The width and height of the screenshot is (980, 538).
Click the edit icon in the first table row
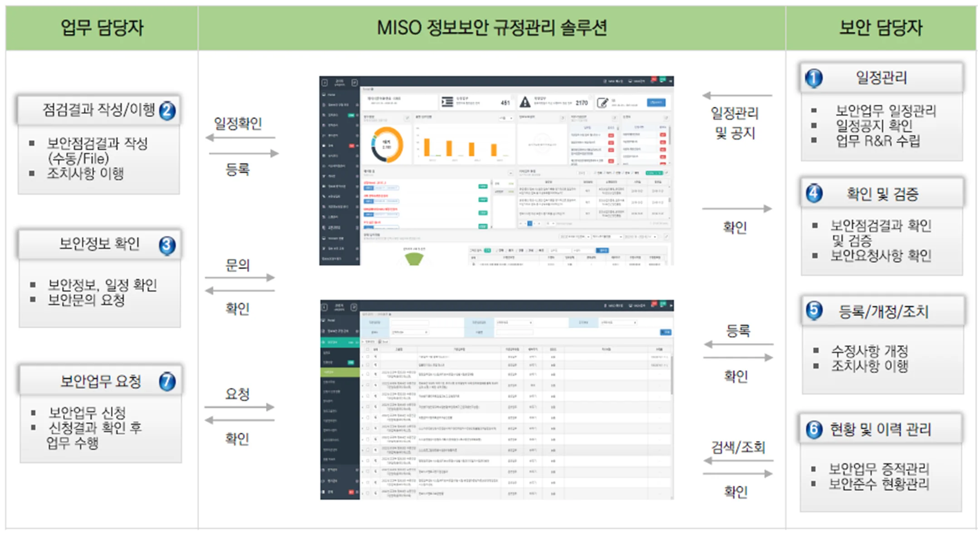click(x=375, y=357)
